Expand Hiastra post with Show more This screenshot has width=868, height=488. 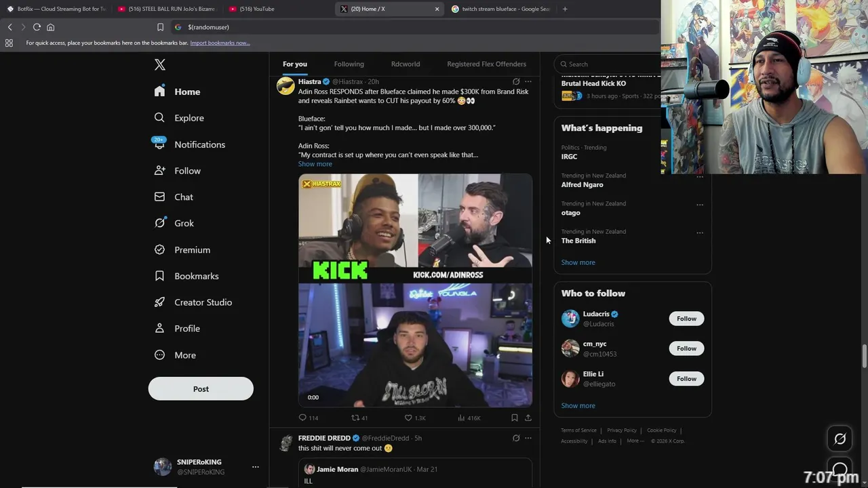point(315,164)
